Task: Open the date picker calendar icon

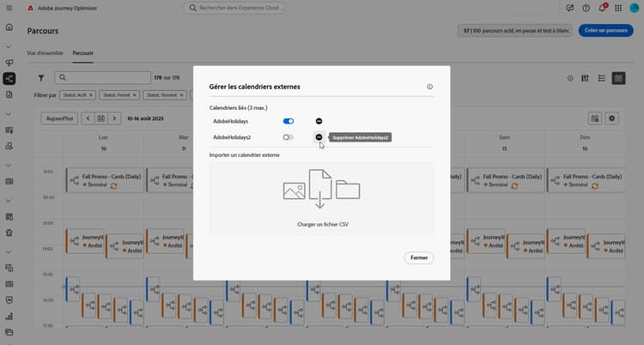Action: point(100,118)
